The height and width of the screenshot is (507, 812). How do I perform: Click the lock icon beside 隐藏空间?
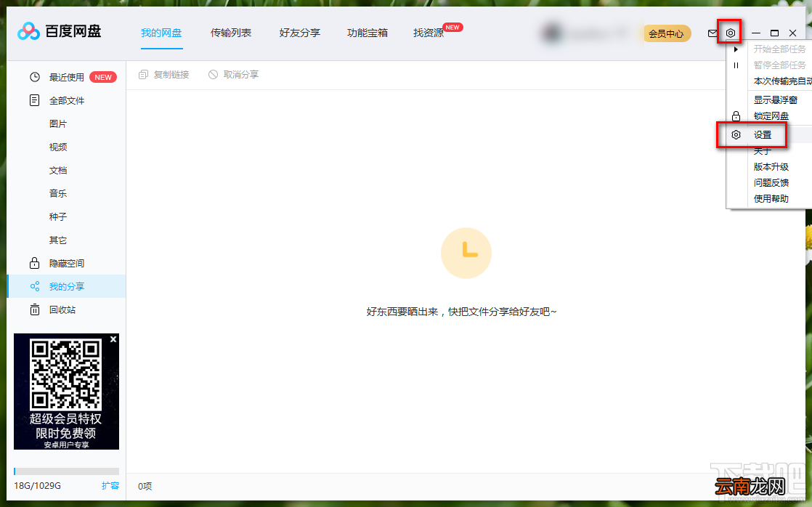click(x=34, y=263)
